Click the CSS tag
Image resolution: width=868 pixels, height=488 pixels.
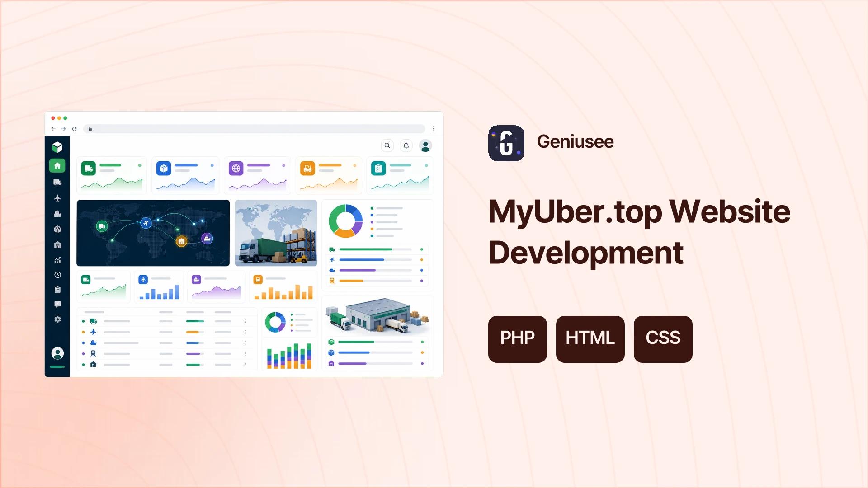(x=663, y=339)
